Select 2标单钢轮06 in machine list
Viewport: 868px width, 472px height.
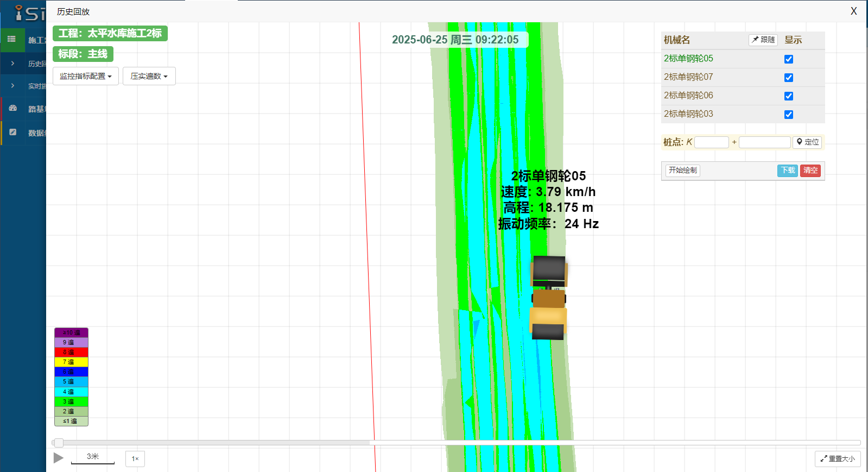click(688, 96)
